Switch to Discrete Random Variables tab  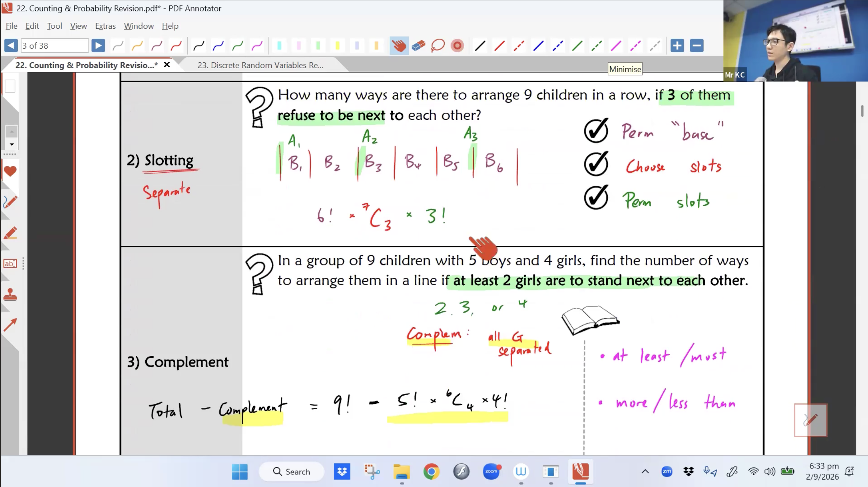pyautogui.click(x=260, y=65)
